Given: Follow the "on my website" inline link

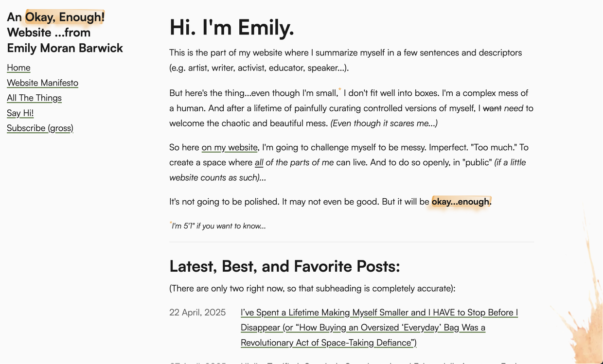Looking at the screenshot, I should (x=230, y=147).
